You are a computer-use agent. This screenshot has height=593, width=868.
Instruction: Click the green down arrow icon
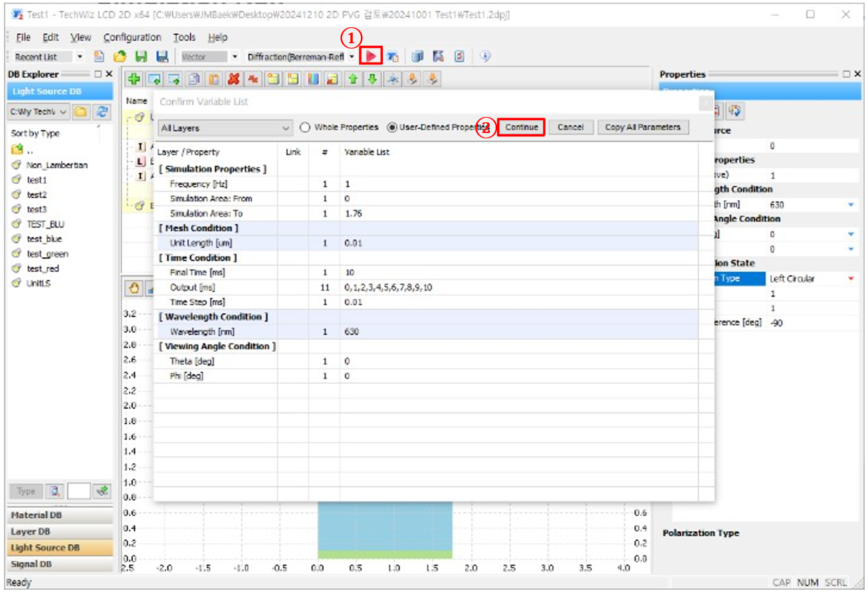pos(372,80)
